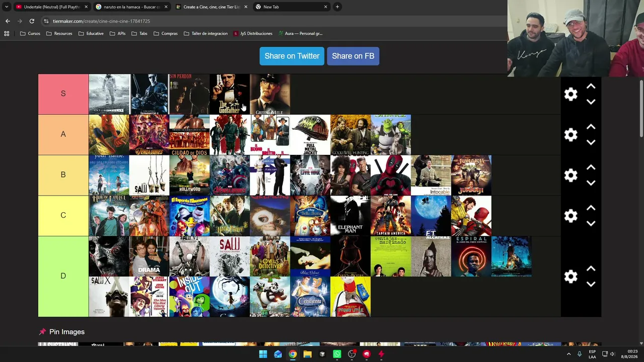Select the Elephant Man poster in C tier
The width and height of the screenshot is (644, 362).
pyautogui.click(x=350, y=216)
